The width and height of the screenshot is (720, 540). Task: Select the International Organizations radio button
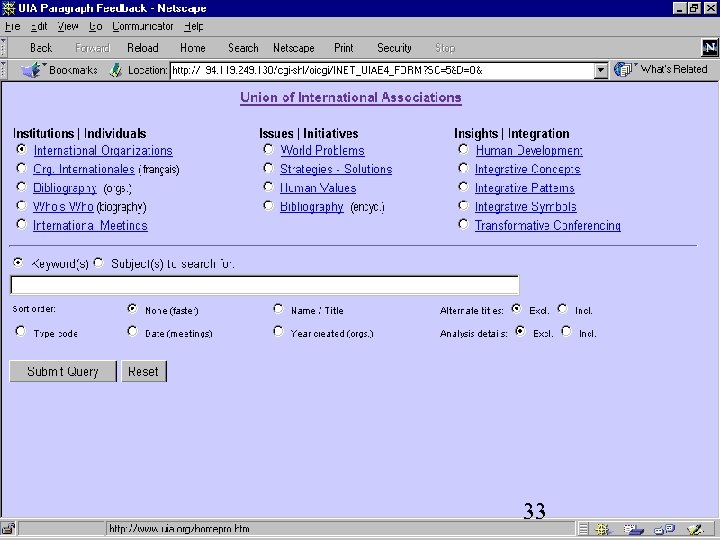tap(21, 149)
